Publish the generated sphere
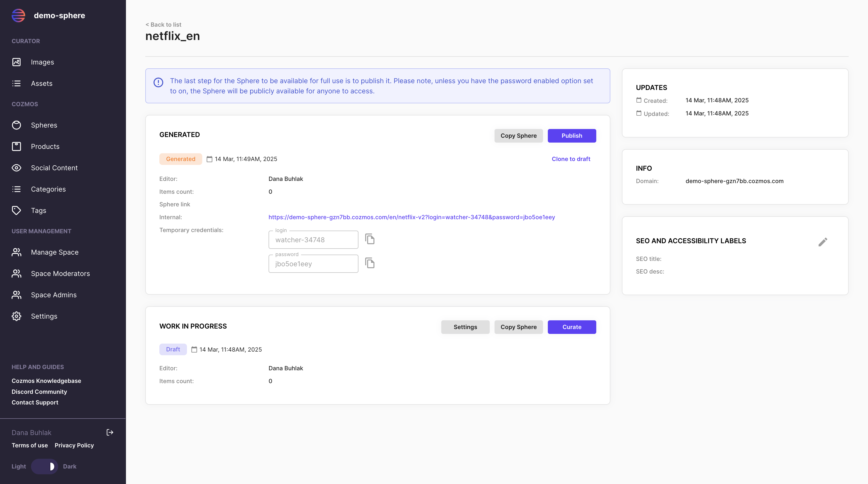Viewport: 868px width, 484px height. (572, 136)
